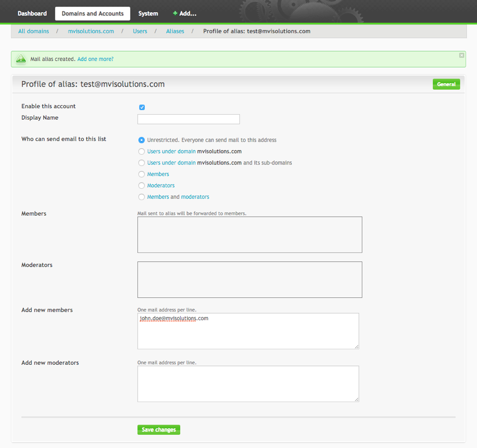Image resolution: width=477 pixels, height=448 pixels.
Task: Click 'Users under domain' link in second option
Action: point(172,152)
